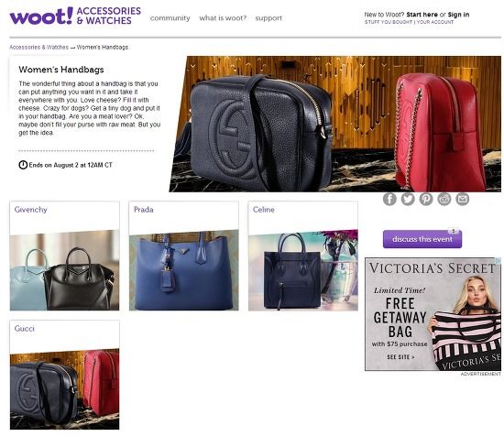Viewport: 504px width, 436px height.
Task: Click the 'Start here' signup link
Action: click(422, 15)
